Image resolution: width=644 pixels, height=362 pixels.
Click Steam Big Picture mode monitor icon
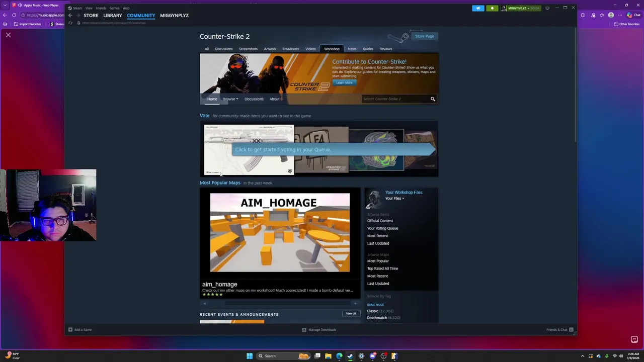click(547, 8)
